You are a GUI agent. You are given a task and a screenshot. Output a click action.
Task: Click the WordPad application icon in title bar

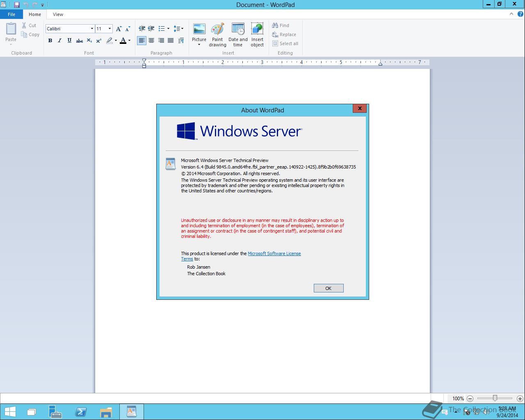click(x=3, y=5)
